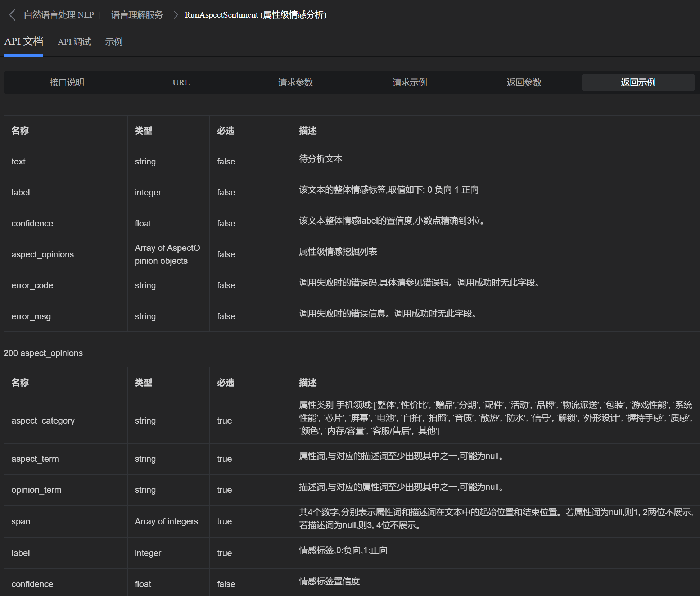Screen dimensions: 700x596
Task: Click the 200 aspect_opinions table heading
Action: (x=43, y=353)
